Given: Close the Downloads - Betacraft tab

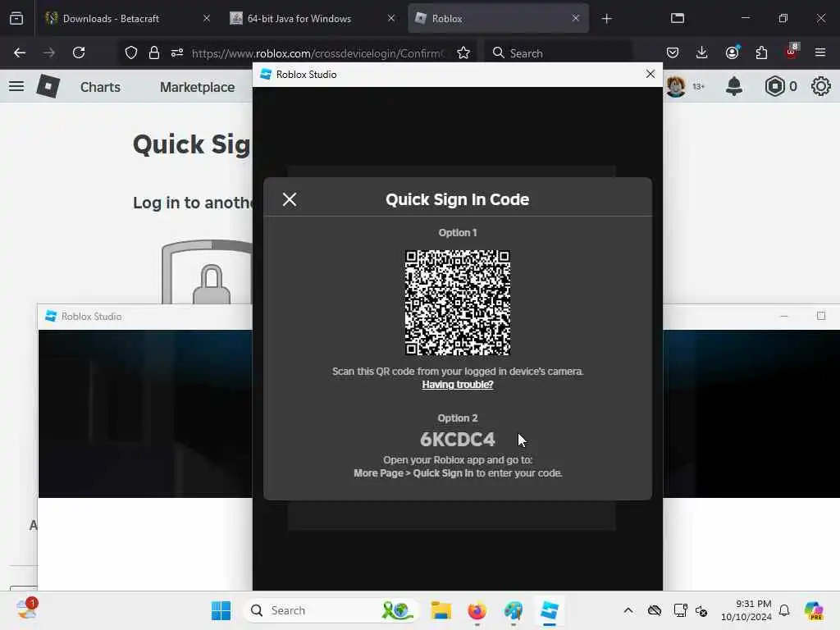Looking at the screenshot, I should pos(207,18).
